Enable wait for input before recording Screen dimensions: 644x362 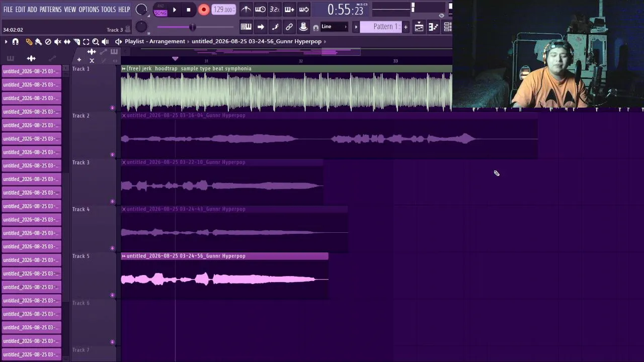[260, 9]
